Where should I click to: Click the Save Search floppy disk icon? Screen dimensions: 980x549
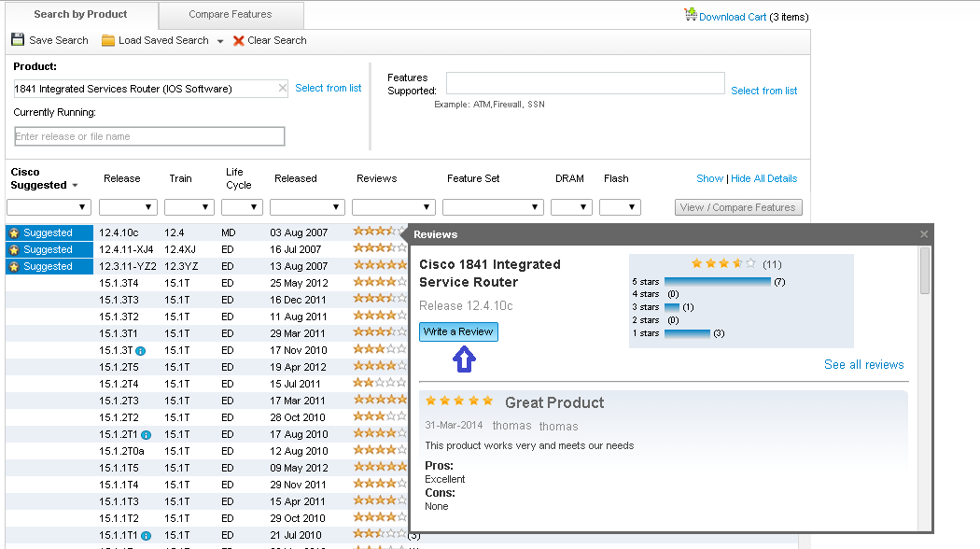click(18, 40)
